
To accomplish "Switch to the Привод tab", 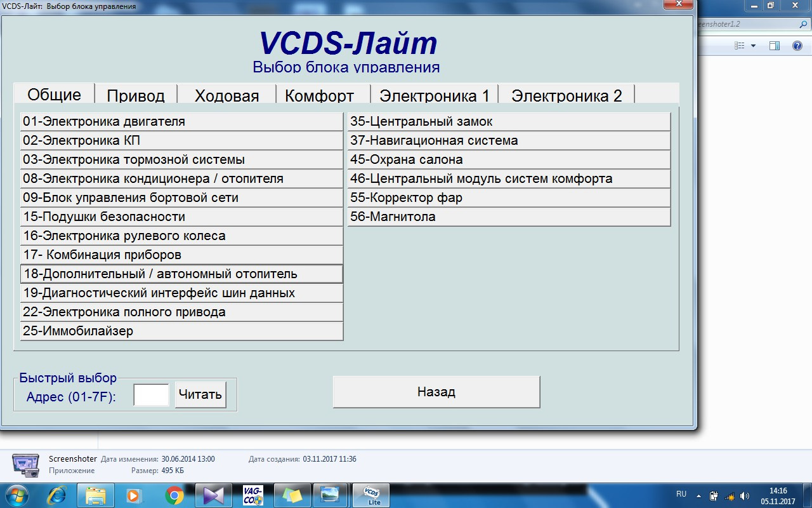I will point(136,95).
